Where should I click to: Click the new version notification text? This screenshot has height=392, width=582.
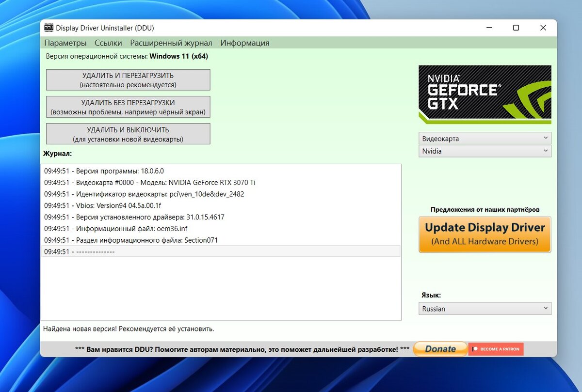coord(129,329)
